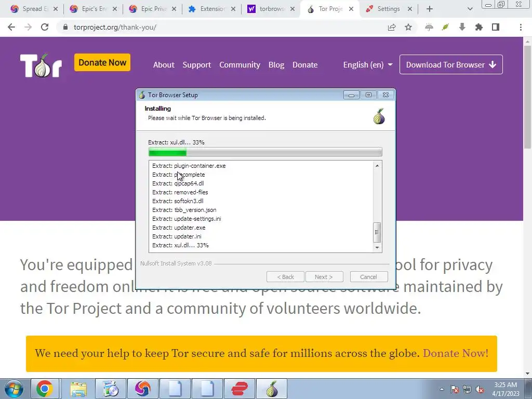This screenshot has height=399, width=532.
Task: Bookmark this tab with the star icon
Action: [x=408, y=27]
